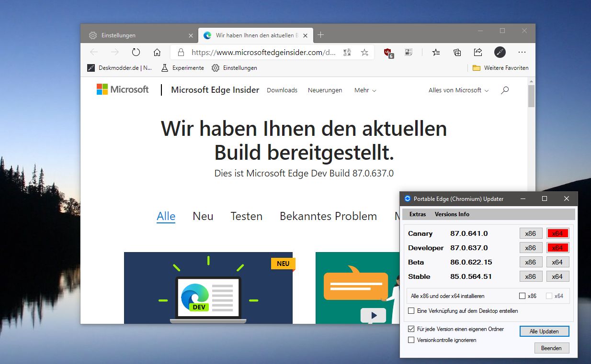Open Edge settings and more menu
591x364 pixels.
pos(522,52)
